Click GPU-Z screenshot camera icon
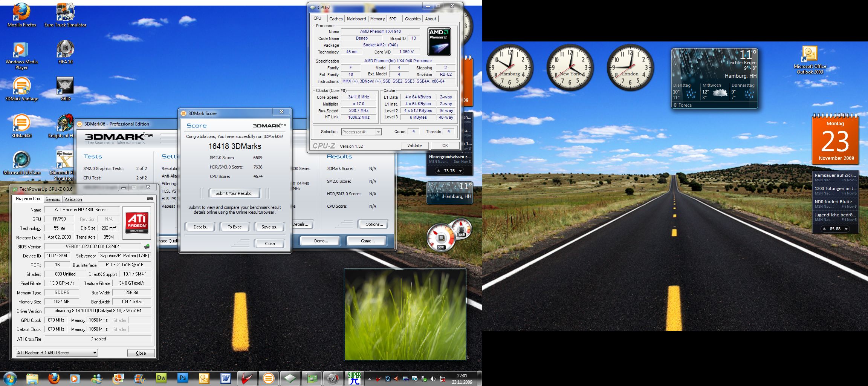868x386 pixels. click(150, 199)
